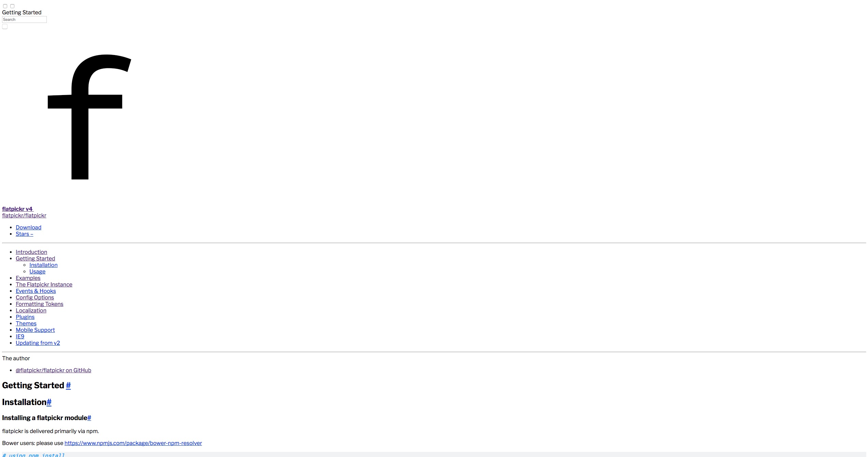Screen dimensions: 868x457
Task: Open the Events & Hooks section
Action: pos(36,291)
